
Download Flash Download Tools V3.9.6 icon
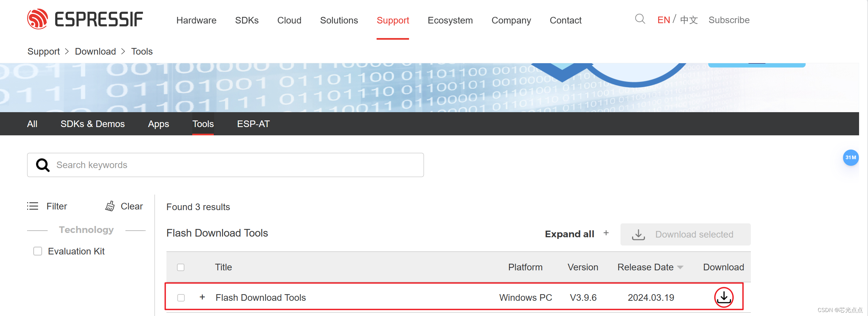723,297
